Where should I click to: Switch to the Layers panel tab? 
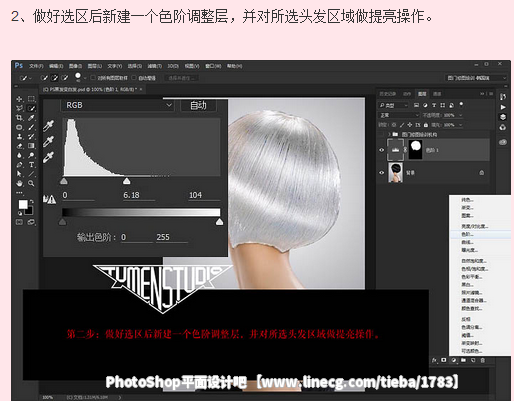[422, 94]
